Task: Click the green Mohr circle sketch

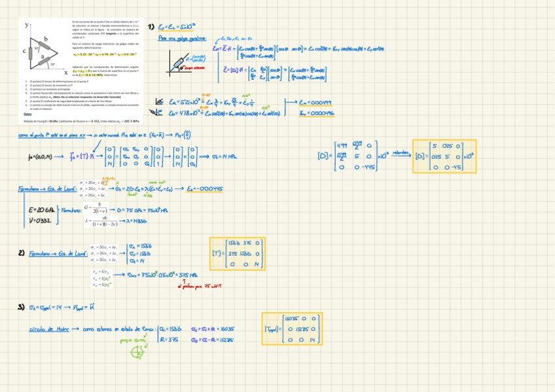Action: coord(137,351)
